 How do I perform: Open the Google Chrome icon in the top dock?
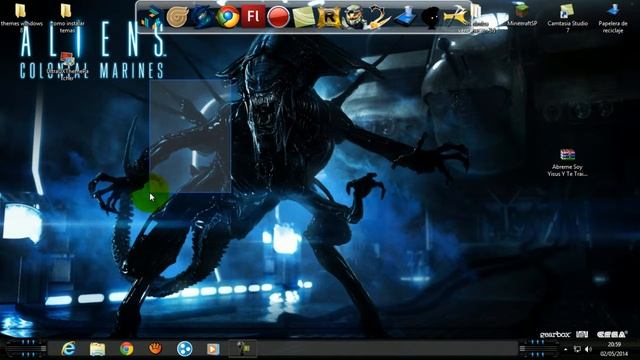pyautogui.click(x=228, y=17)
